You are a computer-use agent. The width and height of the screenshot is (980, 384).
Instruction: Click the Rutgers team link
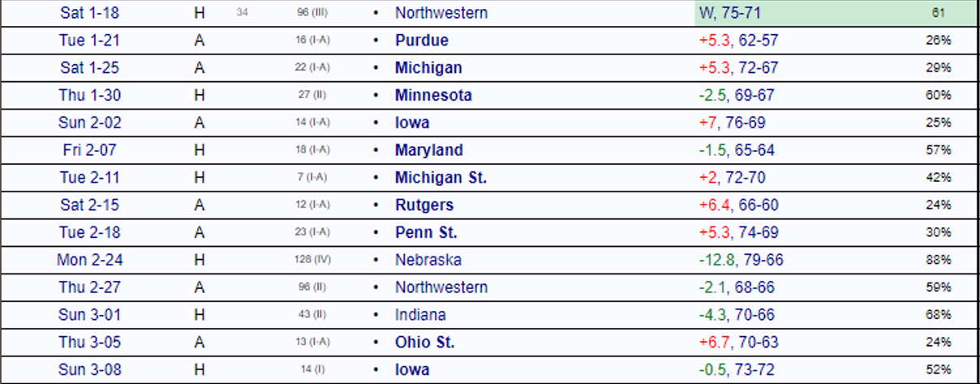pos(424,205)
